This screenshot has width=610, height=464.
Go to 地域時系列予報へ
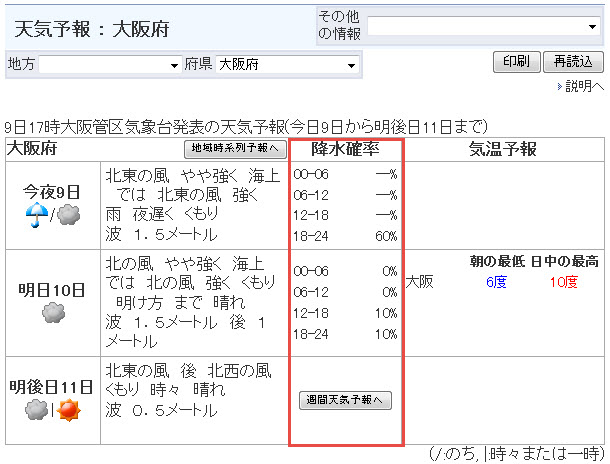[237, 149]
